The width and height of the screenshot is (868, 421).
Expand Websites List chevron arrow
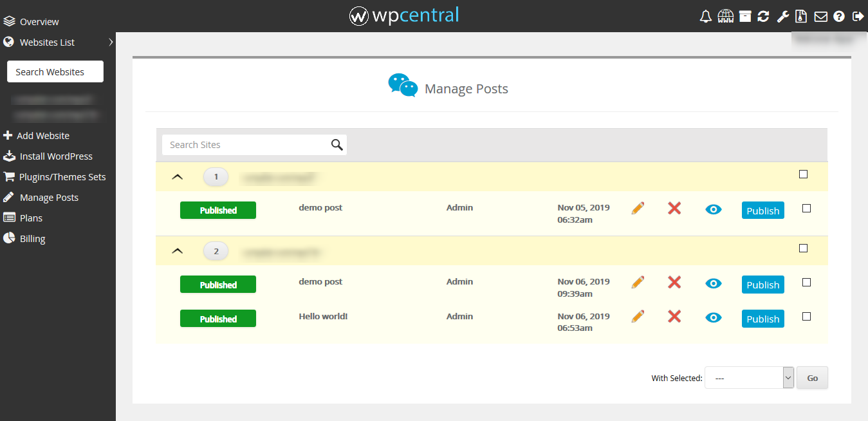(x=111, y=42)
